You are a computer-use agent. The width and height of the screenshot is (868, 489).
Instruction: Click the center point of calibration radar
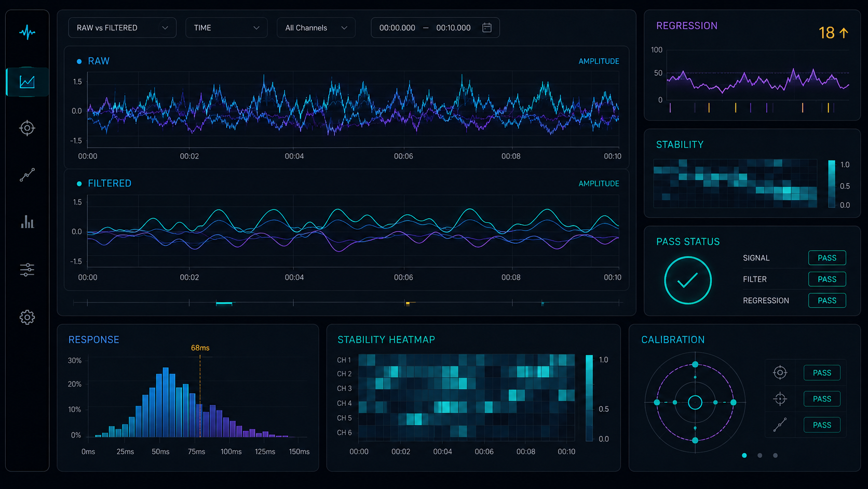695,402
